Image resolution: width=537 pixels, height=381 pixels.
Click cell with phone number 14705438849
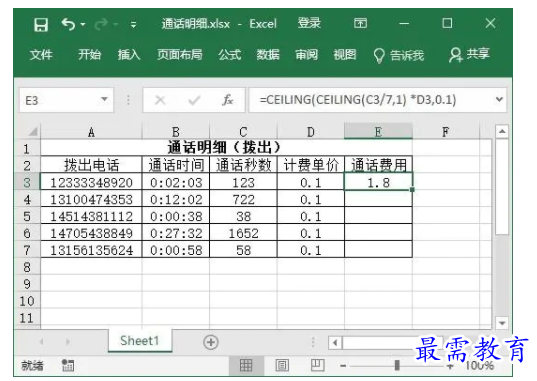click(91, 233)
